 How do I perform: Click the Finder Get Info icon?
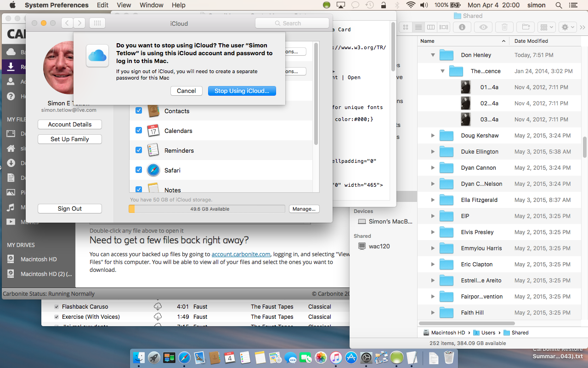(462, 27)
